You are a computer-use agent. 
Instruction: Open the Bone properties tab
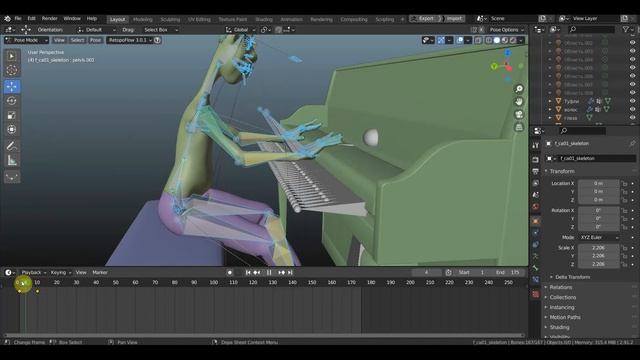pos(536,268)
